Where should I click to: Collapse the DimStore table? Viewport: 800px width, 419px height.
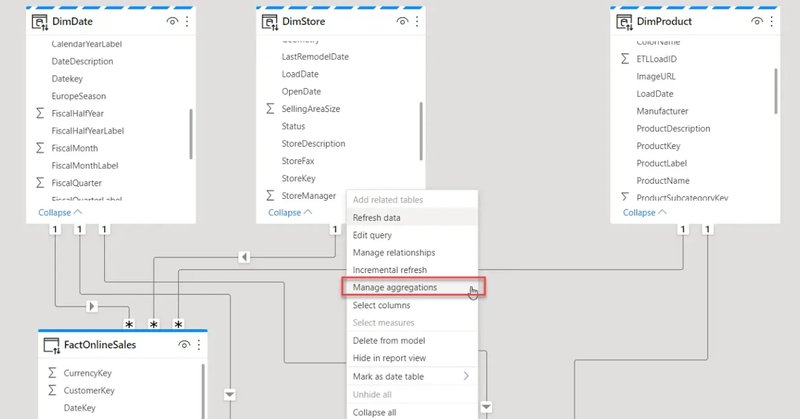click(x=290, y=212)
